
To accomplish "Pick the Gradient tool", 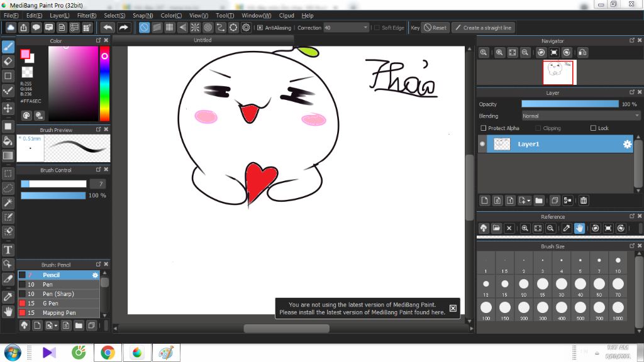I will pyautogui.click(x=8, y=156).
